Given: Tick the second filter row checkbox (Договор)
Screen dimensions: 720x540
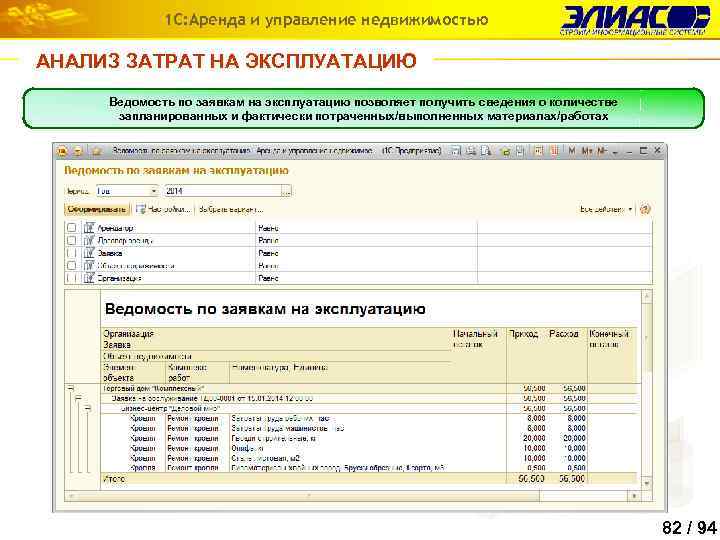Looking at the screenshot, I should [x=71, y=240].
